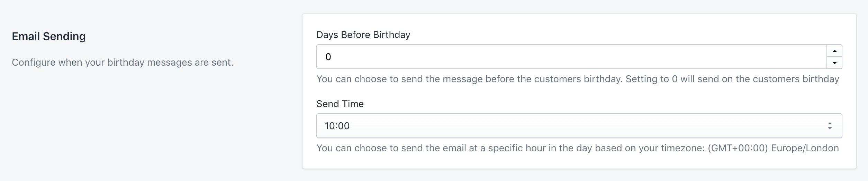This screenshot has width=868, height=181.
Task: Click the "Send Time" label
Action: click(x=340, y=104)
